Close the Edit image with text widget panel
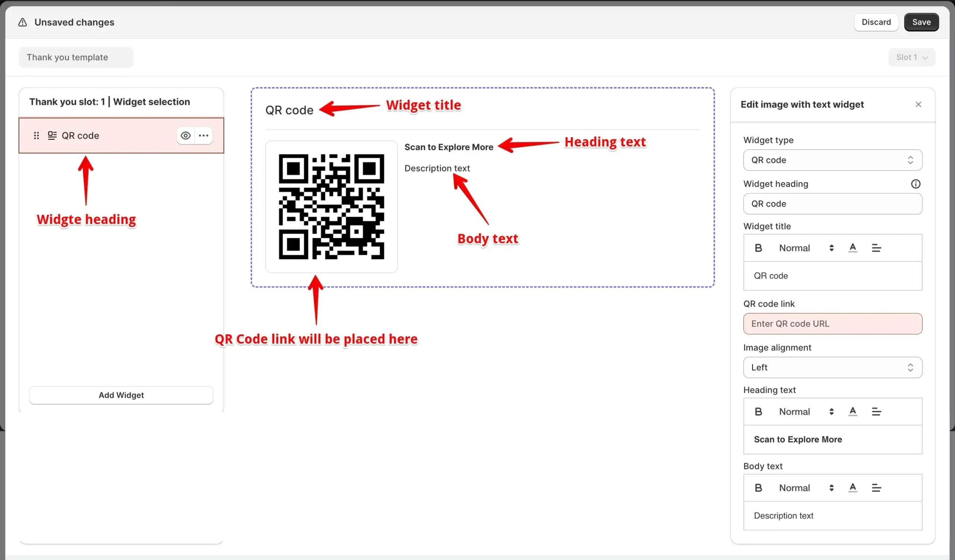Image resolution: width=955 pixels, height=560 pixels. (x=918, y=104)
